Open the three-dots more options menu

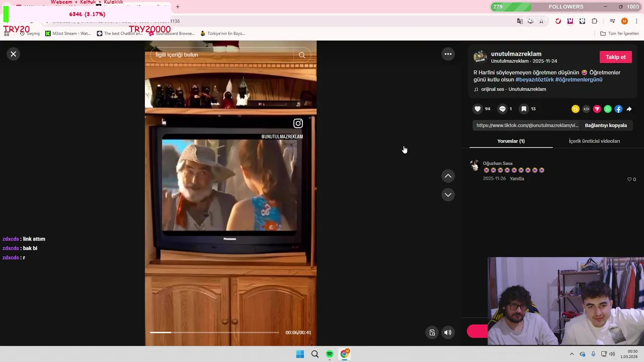(448, 54)
